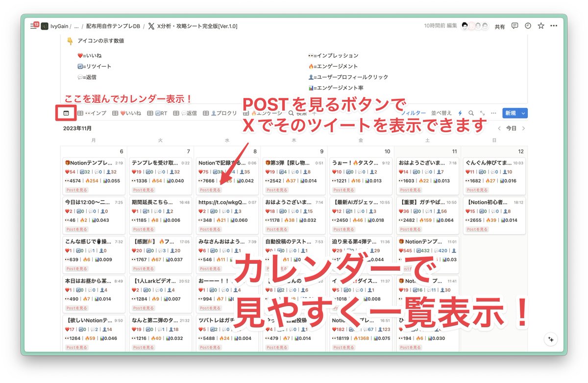This screenshot has height=383, width=588.
Task: Click the =リツイート legend line
Action: (94, 66)
